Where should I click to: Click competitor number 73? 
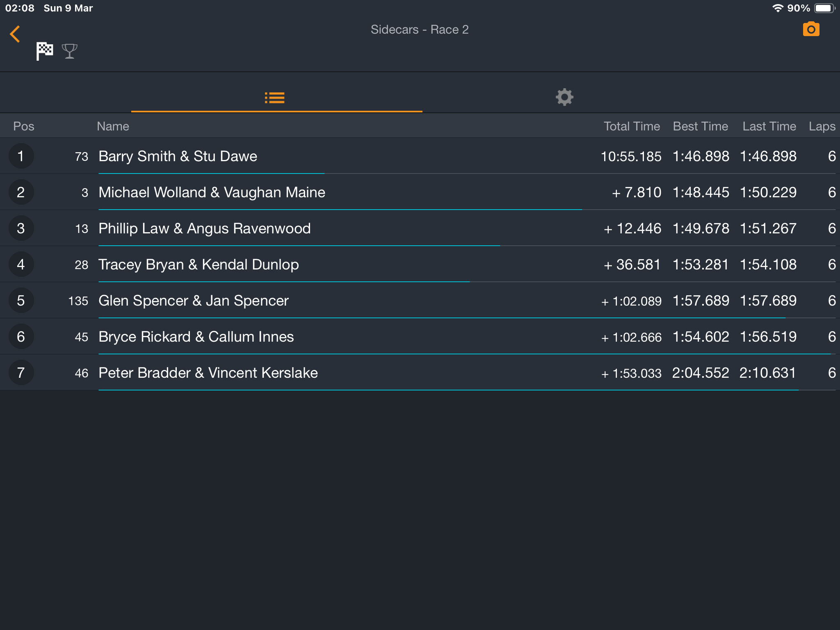click(82, 157)
